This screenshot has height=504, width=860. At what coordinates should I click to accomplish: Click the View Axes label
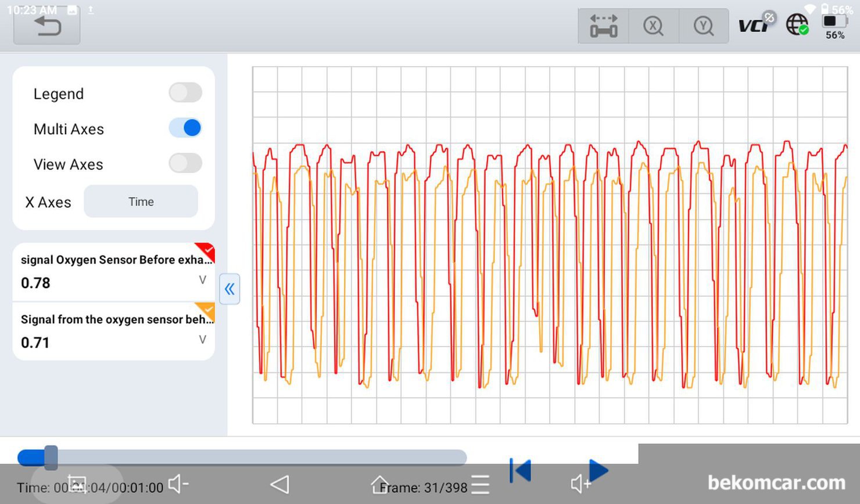coord(68,164)
